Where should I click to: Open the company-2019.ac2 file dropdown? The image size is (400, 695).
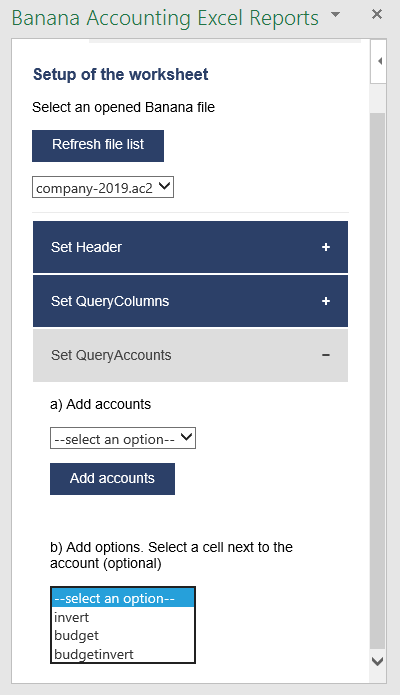tap(103, 187)
